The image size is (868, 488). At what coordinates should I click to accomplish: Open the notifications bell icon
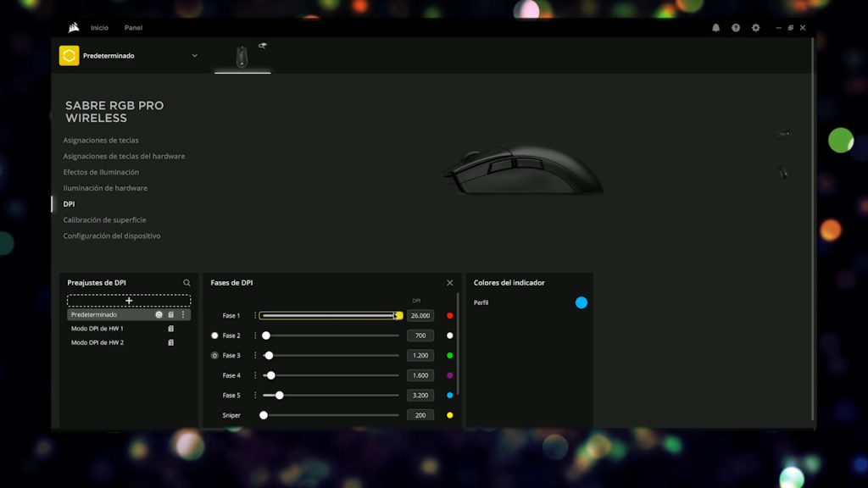[x=715, y=28]
